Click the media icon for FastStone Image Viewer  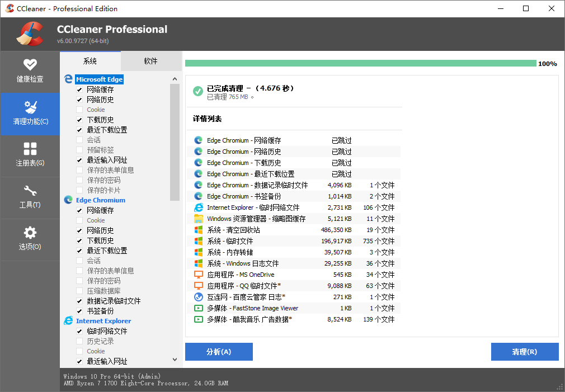point(198,308)
